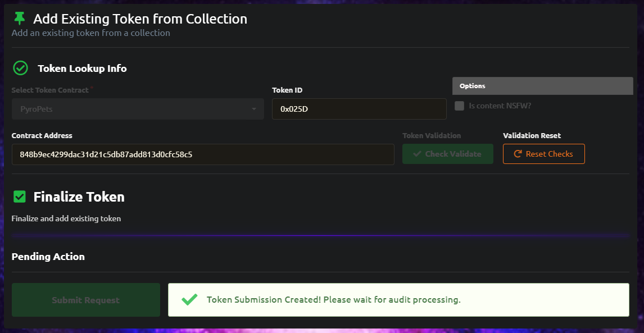Click the Check Validate button
The width and height of the screenshot is (644, 333).
coord(448,154)
